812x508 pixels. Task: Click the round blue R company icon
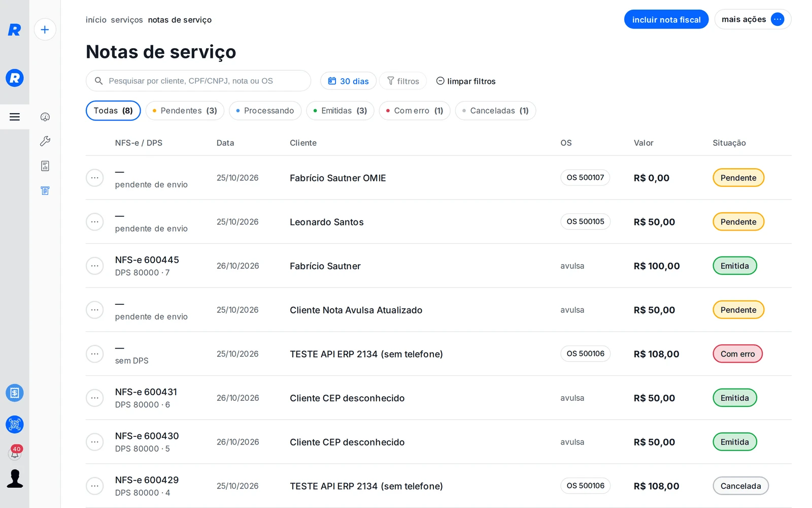(15, 78)
